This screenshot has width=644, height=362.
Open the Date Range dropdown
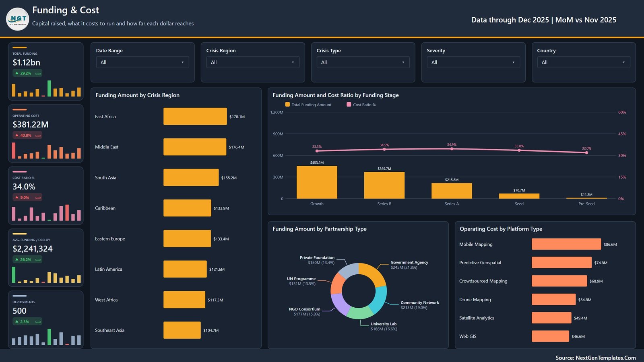[x=142, y=62]
